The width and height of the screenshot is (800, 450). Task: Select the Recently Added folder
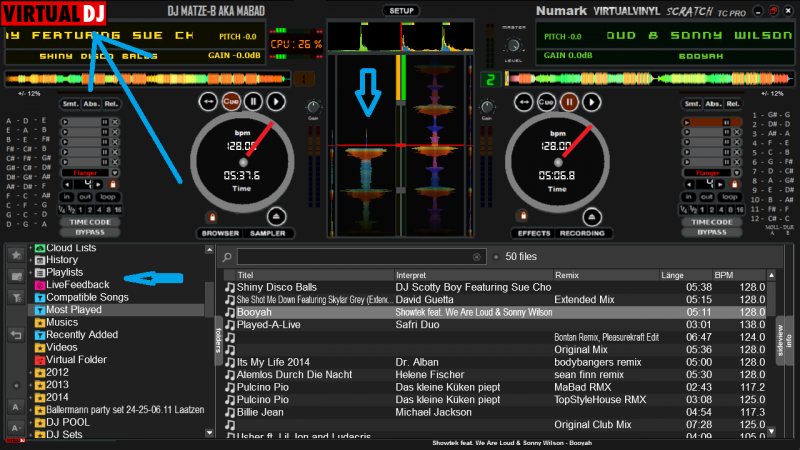[x=82, y=335]
